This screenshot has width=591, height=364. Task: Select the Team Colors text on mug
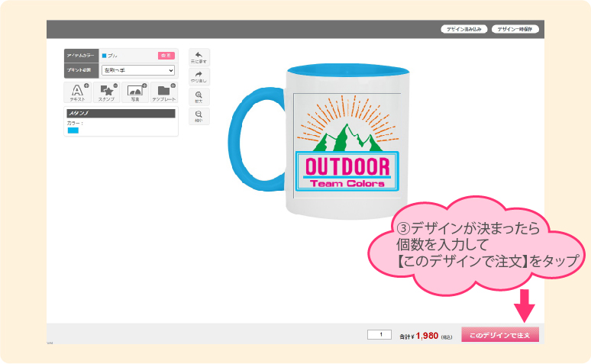pos(347,183)
